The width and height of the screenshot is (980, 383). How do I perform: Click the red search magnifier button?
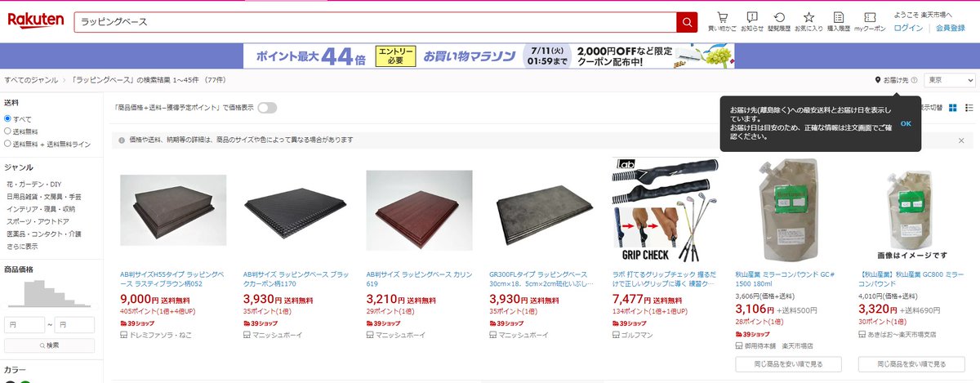(x=687, y=22)
